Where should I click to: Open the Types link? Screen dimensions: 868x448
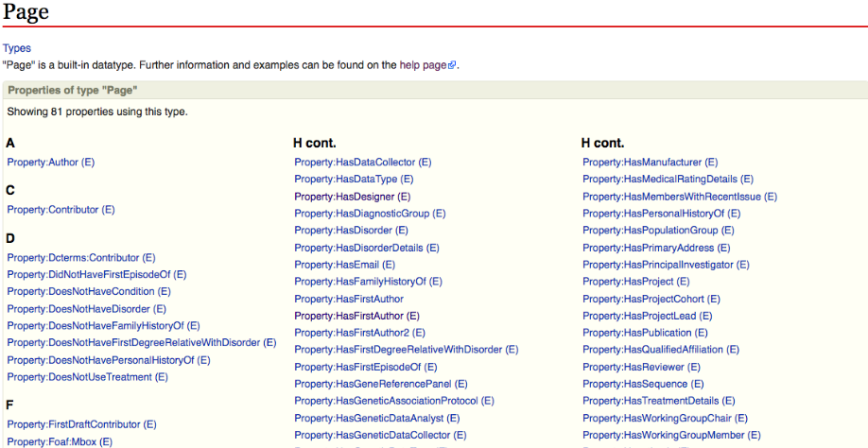tap(17, 48)
